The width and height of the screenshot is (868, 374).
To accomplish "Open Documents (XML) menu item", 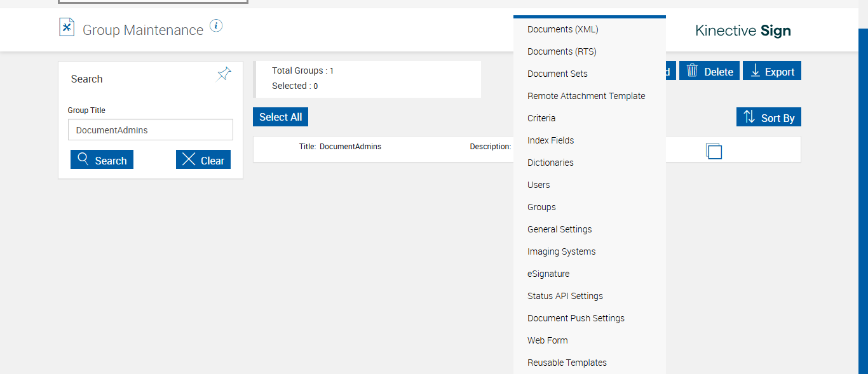I will click(563, 29).
